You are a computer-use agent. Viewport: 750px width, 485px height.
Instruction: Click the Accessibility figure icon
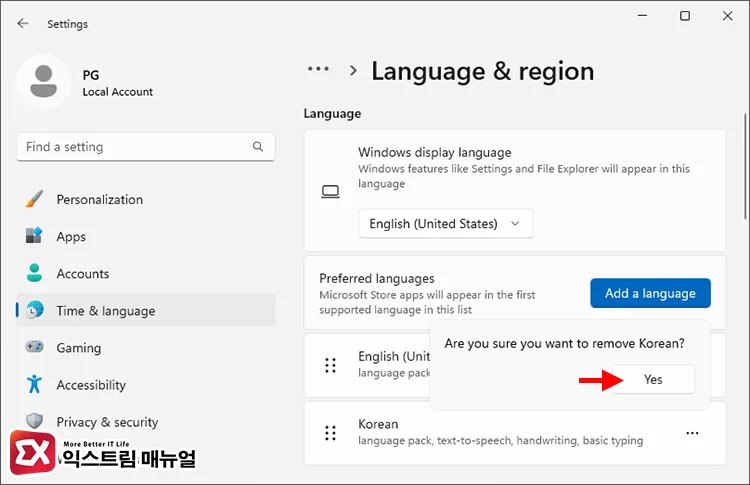click(x=35, y=385)
